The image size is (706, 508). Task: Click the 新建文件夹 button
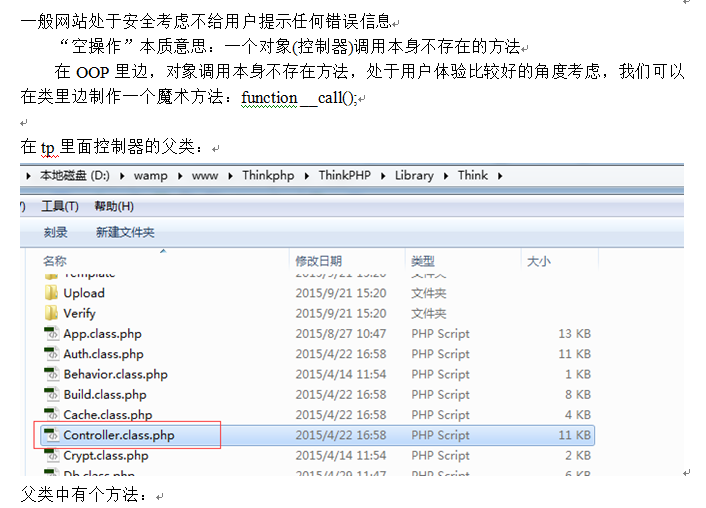pos(125,232)
